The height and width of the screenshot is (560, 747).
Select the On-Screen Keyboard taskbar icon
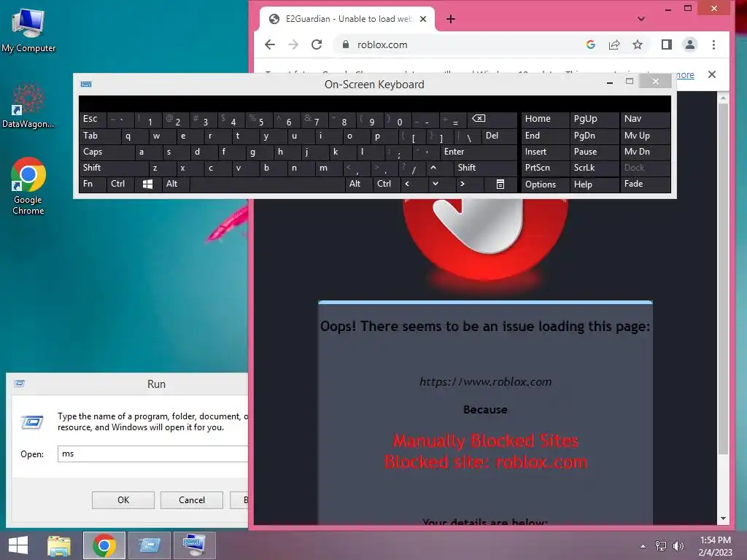194,545
